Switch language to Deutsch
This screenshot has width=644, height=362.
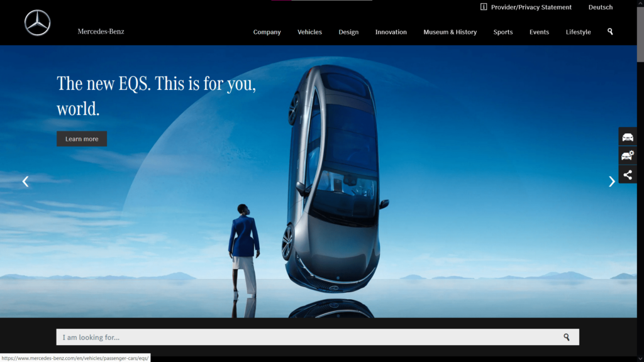[x=601, y=7]
